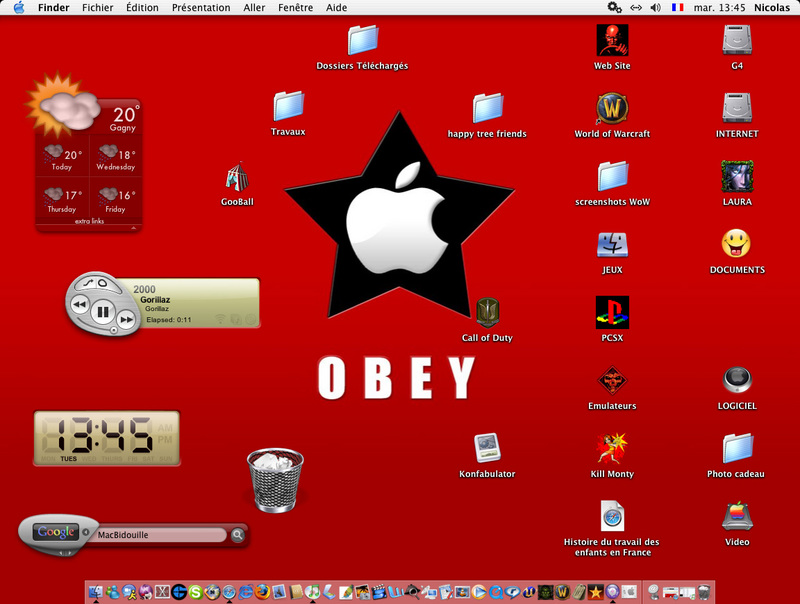The image size is (800, 604).
Task: Open the GooBall game icon
Action: pyautogui.click(x=237, y=177)
